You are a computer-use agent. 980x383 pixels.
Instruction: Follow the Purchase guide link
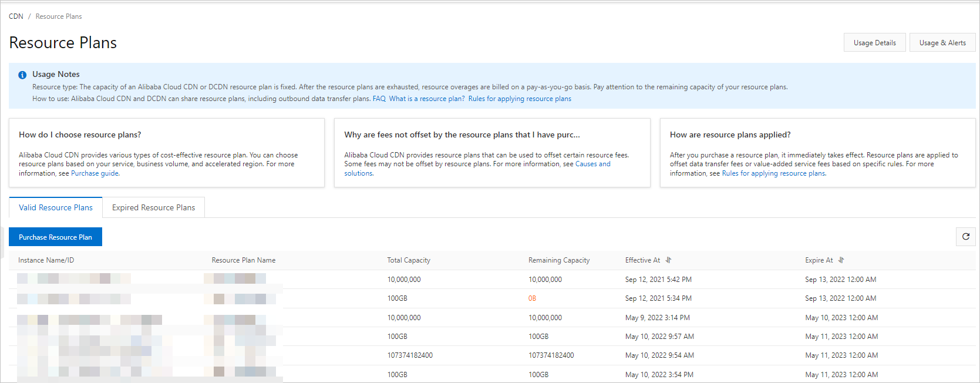pyautogui.click(x=95, y=173)
